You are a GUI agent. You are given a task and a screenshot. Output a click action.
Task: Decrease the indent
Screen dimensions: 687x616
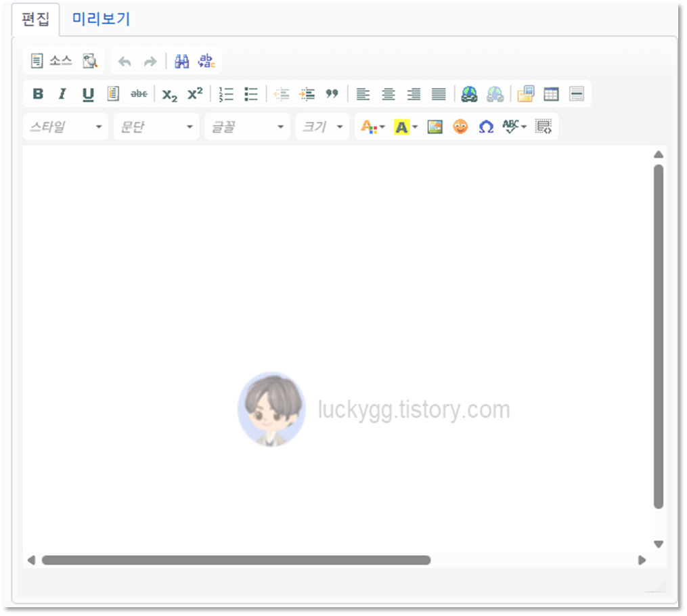click(x=282, y=94)
